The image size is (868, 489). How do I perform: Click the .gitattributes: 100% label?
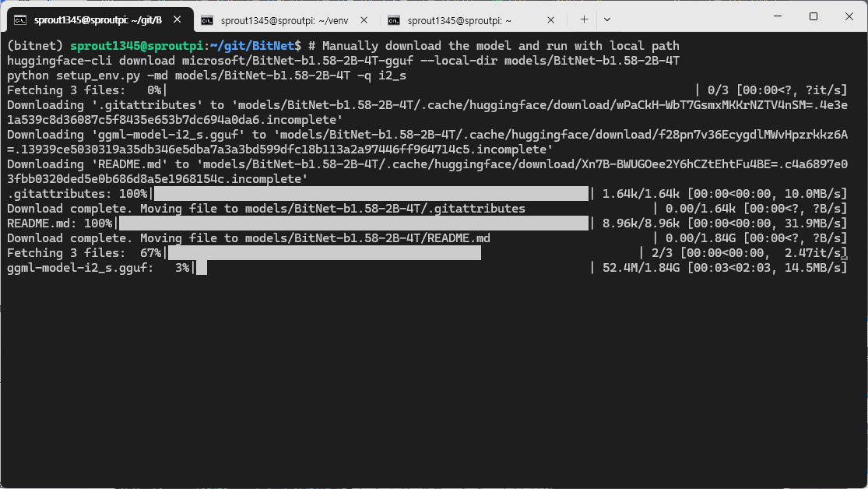(x=77, y=194)
